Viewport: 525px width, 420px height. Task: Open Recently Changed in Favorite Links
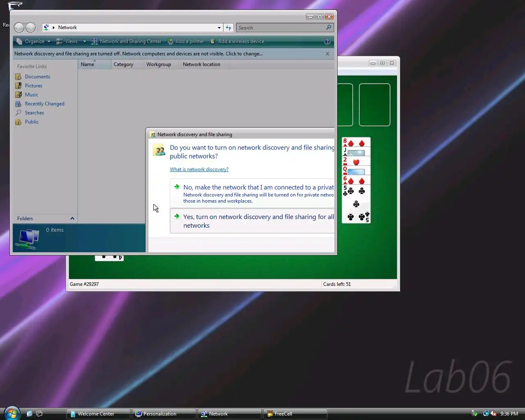45,104
